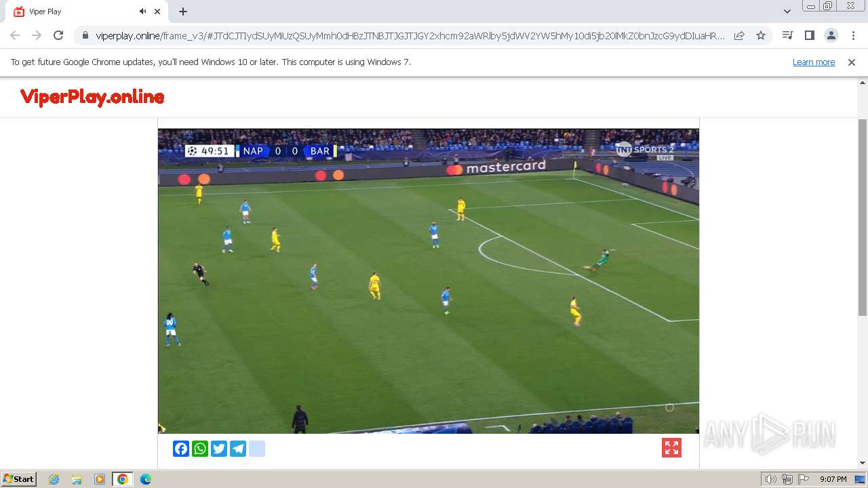Share this page from address bar
Image resolution: width=868 pixels, height=488 pixels.
(739, 35)
